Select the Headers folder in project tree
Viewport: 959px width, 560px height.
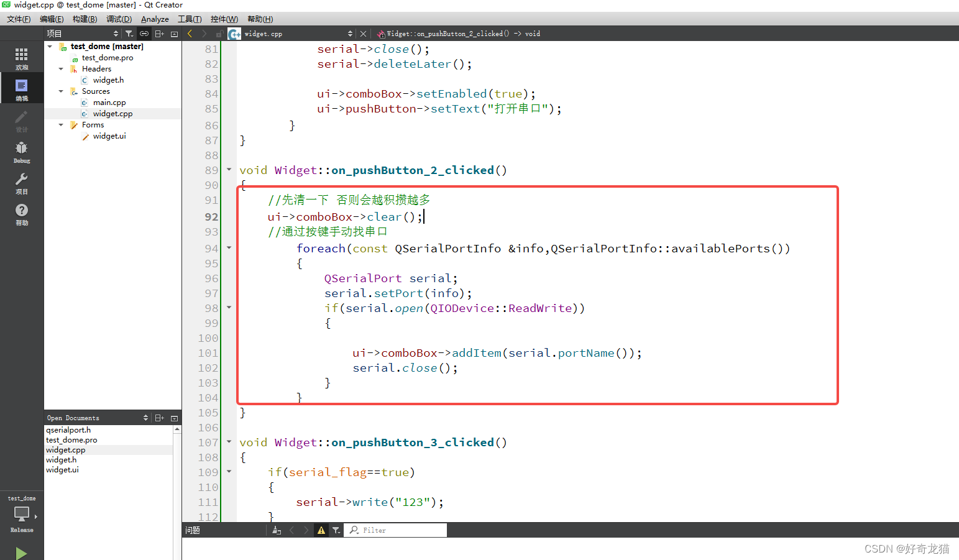pos(96,69)
